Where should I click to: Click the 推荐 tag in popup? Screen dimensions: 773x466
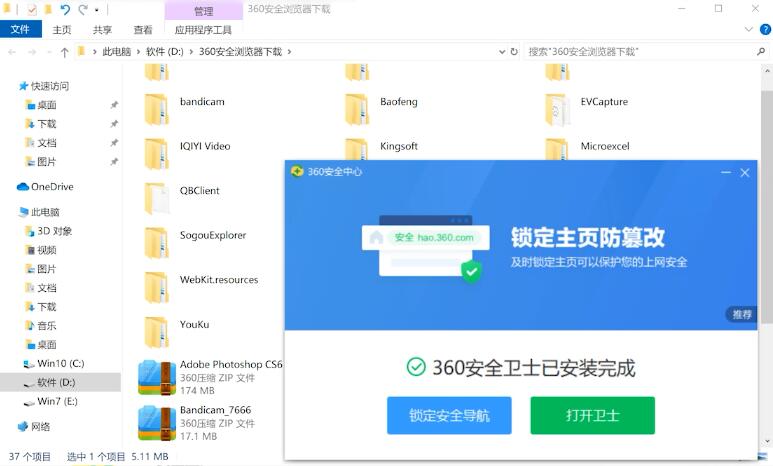(741, 315)
